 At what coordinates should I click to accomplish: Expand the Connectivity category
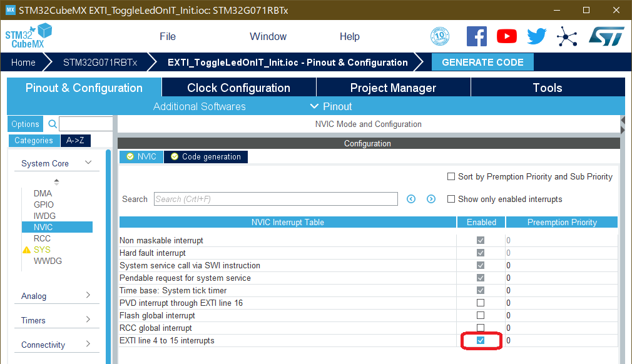(88, 344)
